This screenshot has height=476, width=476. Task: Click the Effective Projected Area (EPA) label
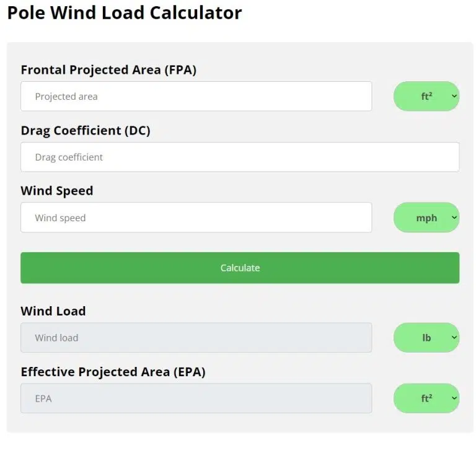point(113,372)
